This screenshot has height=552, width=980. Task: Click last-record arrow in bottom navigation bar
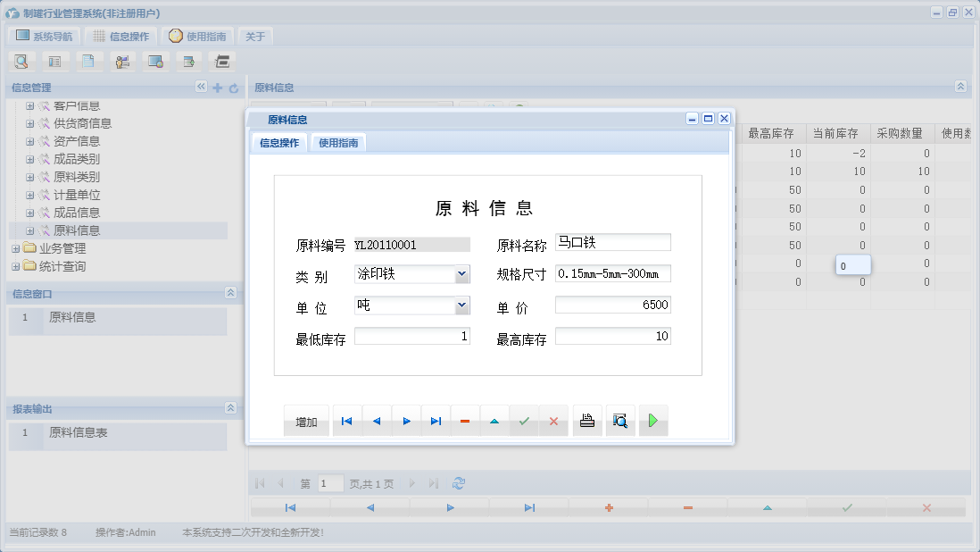[x=529, y=507]
